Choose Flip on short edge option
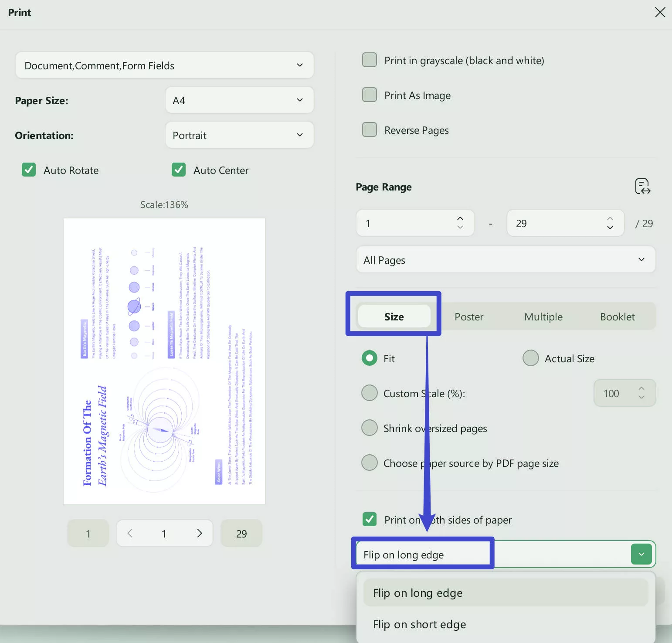This screenshot has height=643, width=672. pos(419,624)
